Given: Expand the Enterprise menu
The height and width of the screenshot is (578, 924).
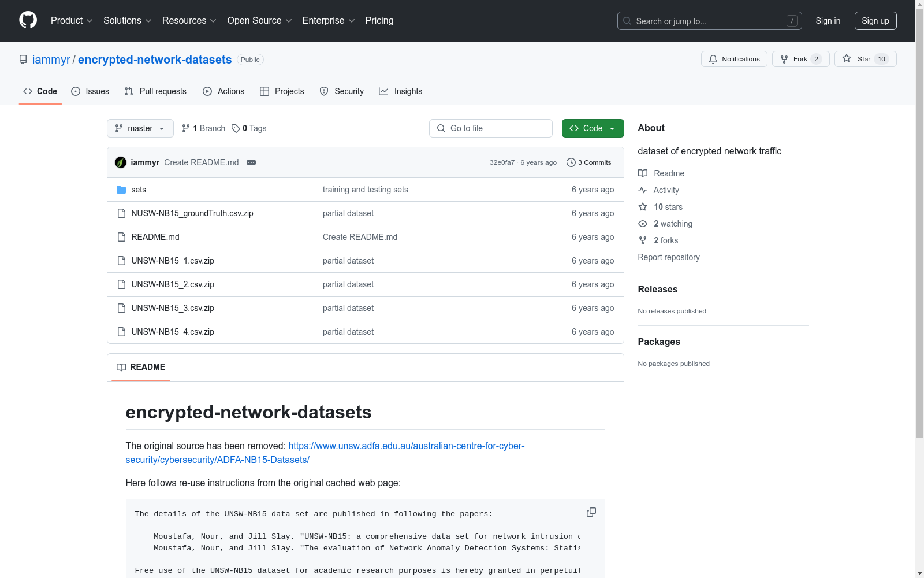Looking at the screenshot, I should (329, 21).
